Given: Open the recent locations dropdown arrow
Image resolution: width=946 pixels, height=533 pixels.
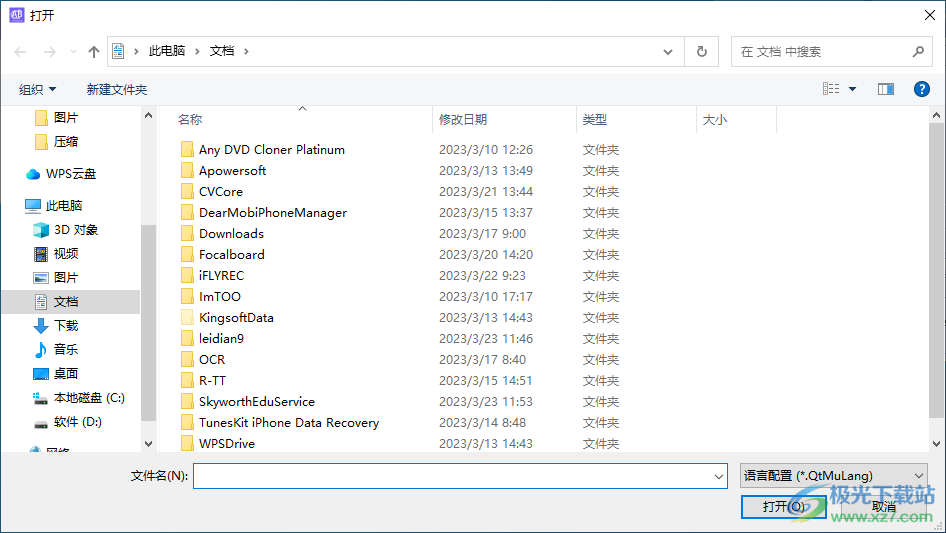Looking at the screenshot, I should point(73,52).
